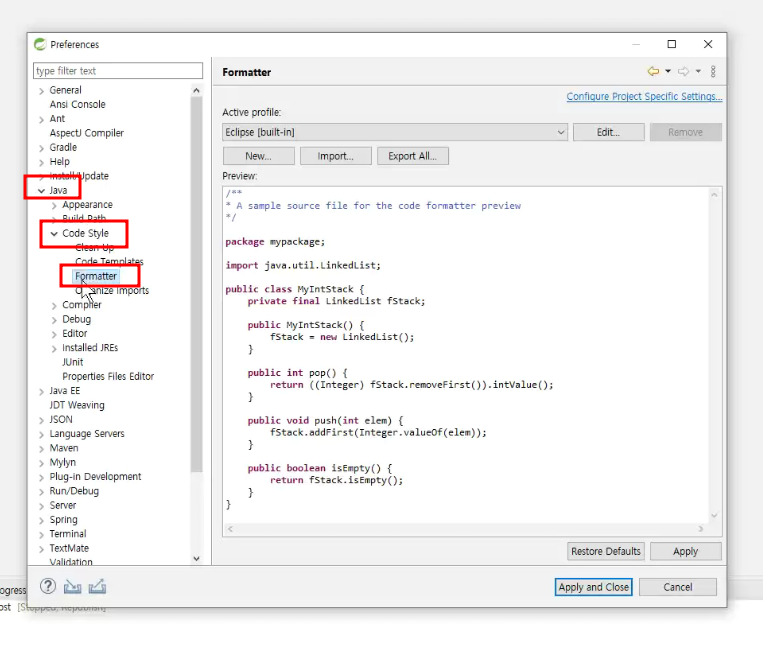The height and width of the screenshot is (662, 763).
Task: Click the Export All... button
Action: (413, 156)
